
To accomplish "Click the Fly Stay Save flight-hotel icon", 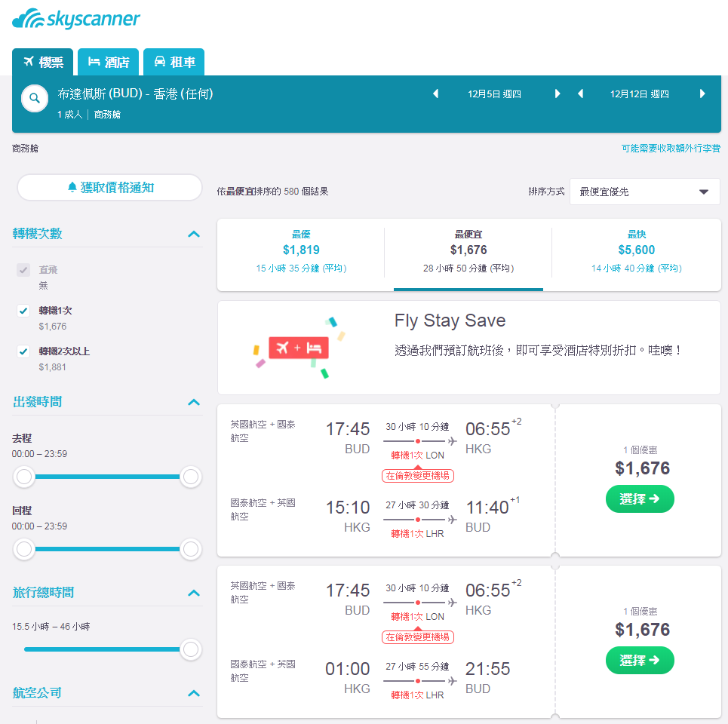I will [x=299, y=348].
